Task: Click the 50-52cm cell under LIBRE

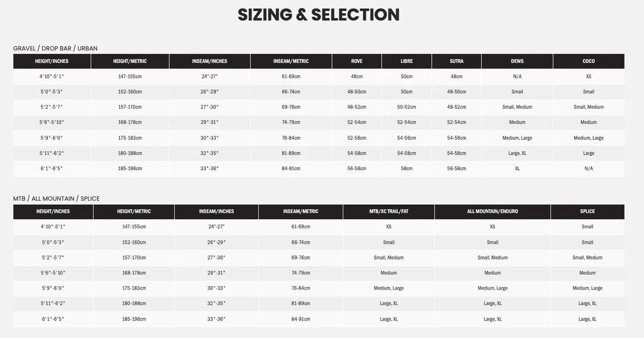Action: click(x=406, y=107)
